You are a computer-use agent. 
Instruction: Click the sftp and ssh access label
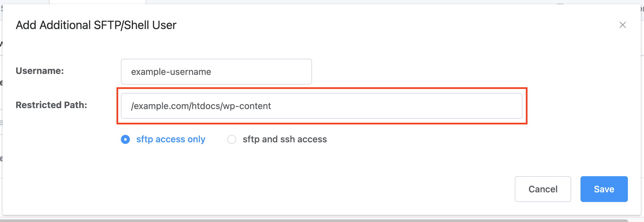(285, 139)
